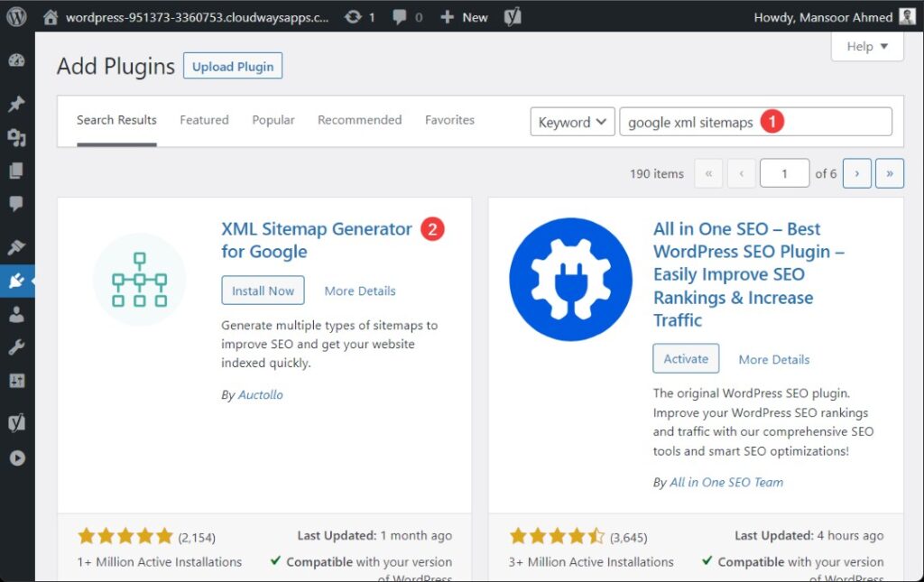Open Media library sidebar icon
The image size is (924, 582).
tap(16, 138)
